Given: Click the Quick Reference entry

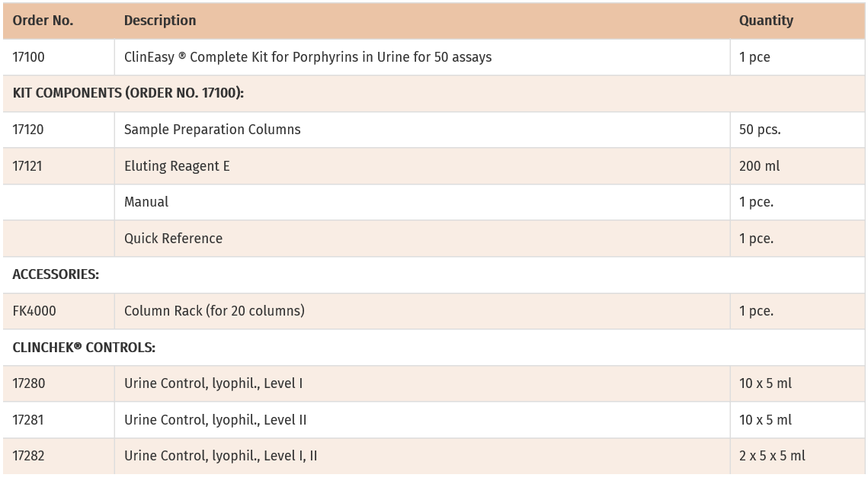Looking at the screenshot, I should (173, 239).
